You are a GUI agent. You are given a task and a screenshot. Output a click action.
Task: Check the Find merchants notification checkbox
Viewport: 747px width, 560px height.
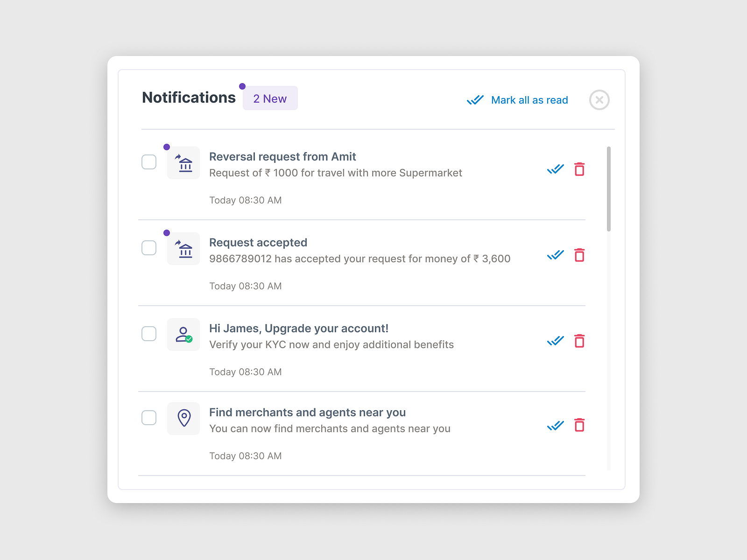(149, 418)
